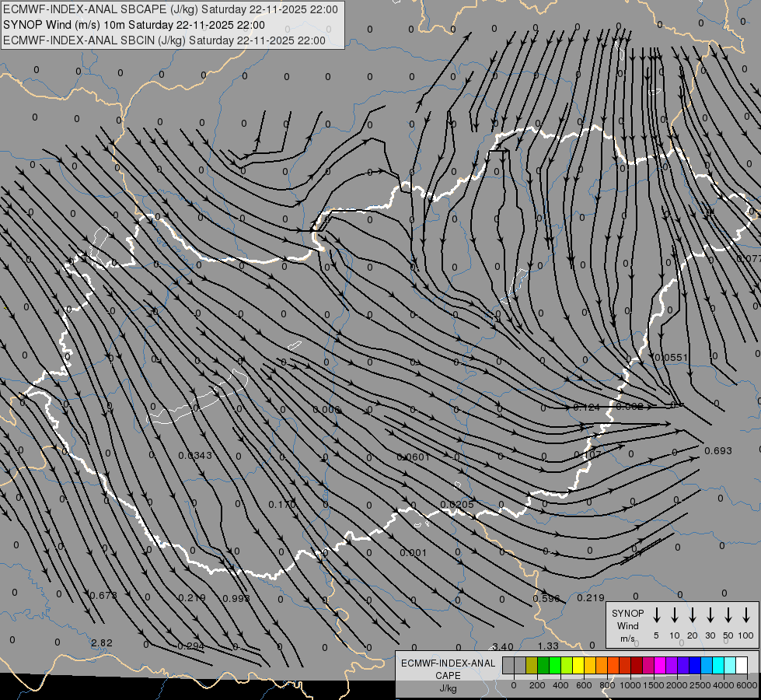Click the 100 m/s wind arrow in the legend
The height and width of the screenshot is (700, 761).
pyautogui.click(x=746, y=615)
